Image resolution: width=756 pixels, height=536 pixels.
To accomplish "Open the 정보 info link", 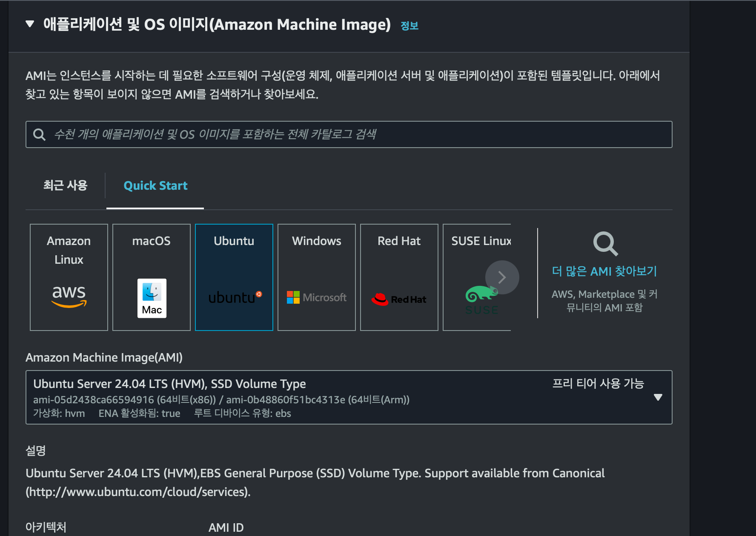I will pyautogui.click(x=409, y=26).
